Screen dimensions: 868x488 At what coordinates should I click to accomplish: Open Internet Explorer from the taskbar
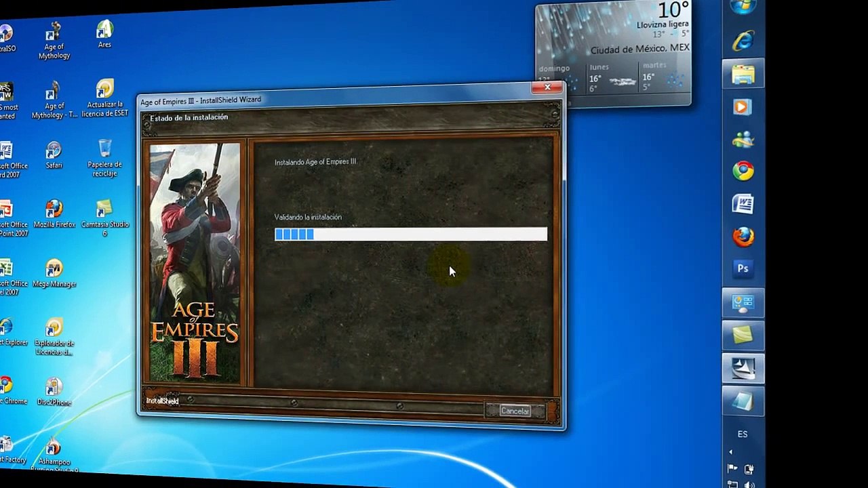point(743,40)
